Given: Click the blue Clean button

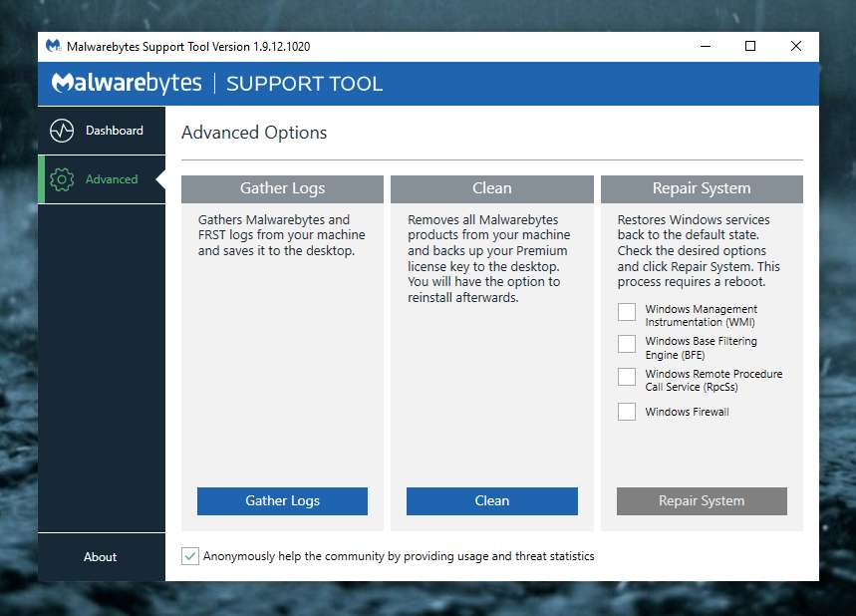Looking at the screenshot, I should coord(492,500).
